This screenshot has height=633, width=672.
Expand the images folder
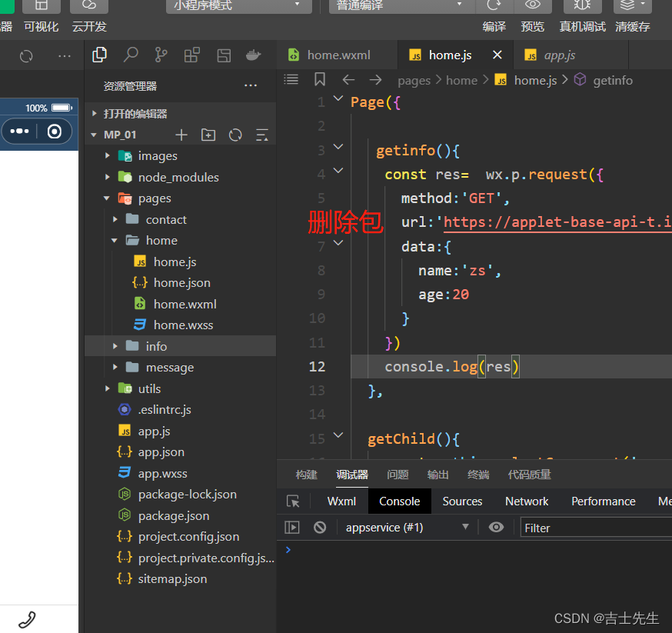pos(108,155)
